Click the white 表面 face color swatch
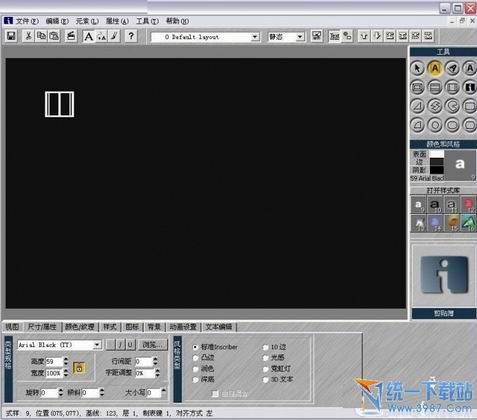Viewport: 477px width, 420px height. 437,154
